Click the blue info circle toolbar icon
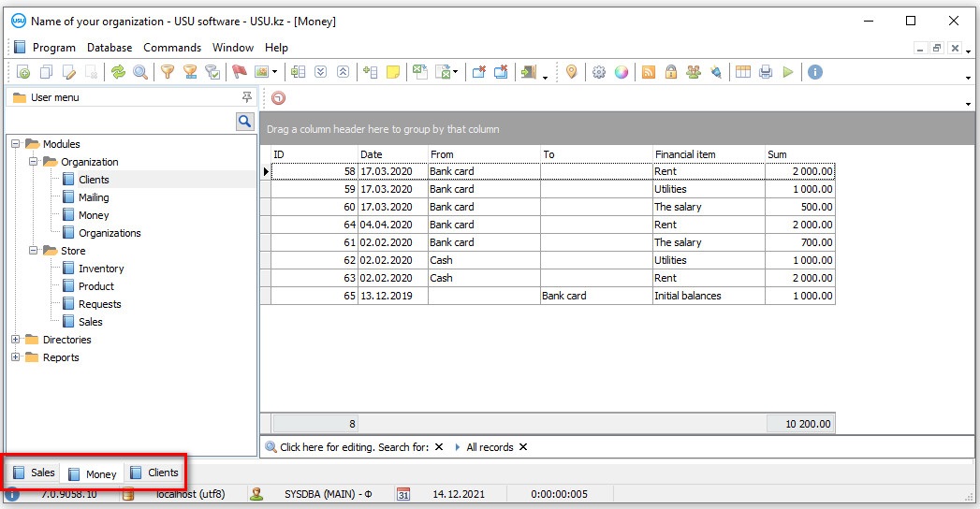The height and width of the screenshot is (509, 980). pyautogui.click(x=815, y=72)
